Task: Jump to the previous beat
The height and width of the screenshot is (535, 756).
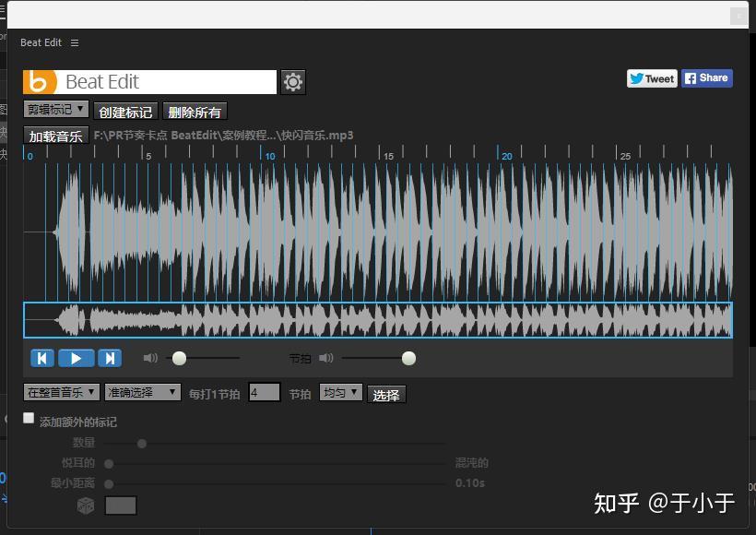Action: point(42,359)
